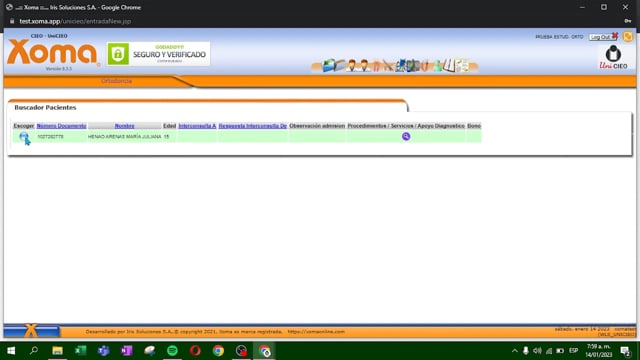Image resolution: width=640 pixels, height=360 pixels.
Task: Open the purple magnifier in Procedimientos column
Action: click(406, 136)
